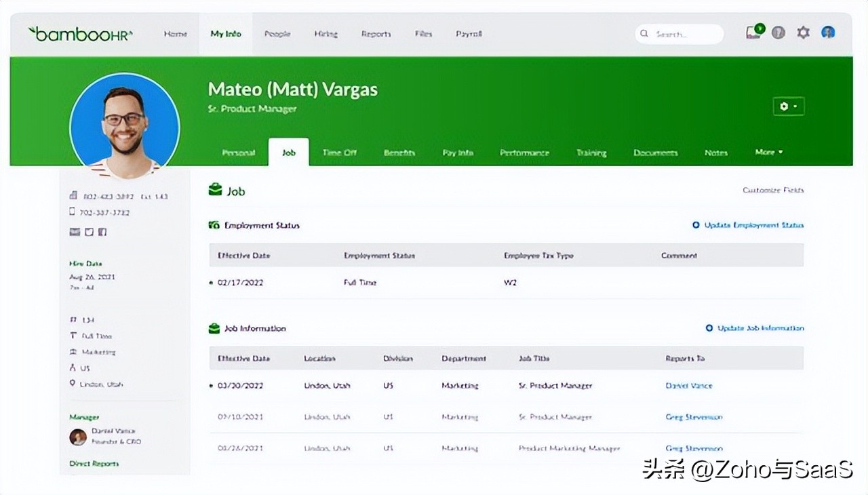Click the help question mark icon

[778, 33]
